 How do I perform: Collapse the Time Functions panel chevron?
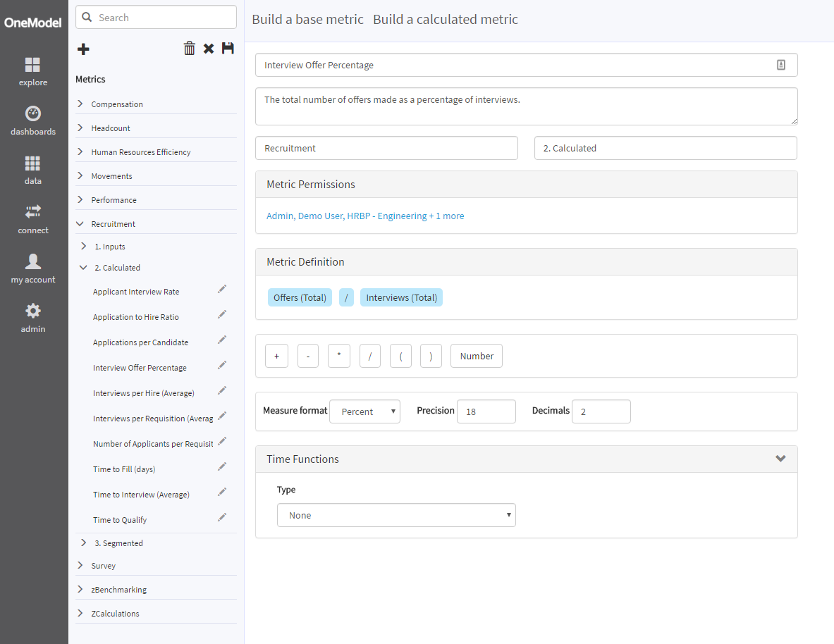click(780, 459)
